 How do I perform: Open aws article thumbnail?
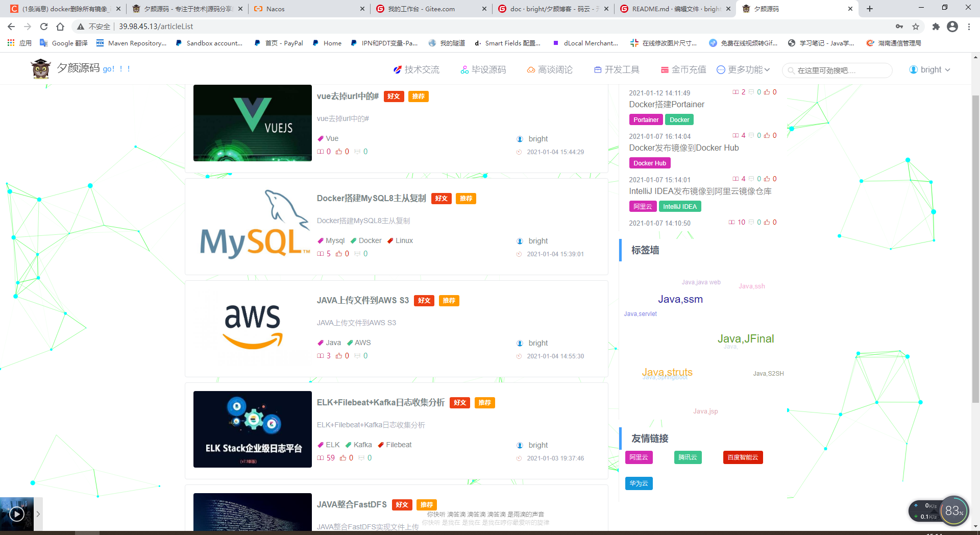point(253,327)
